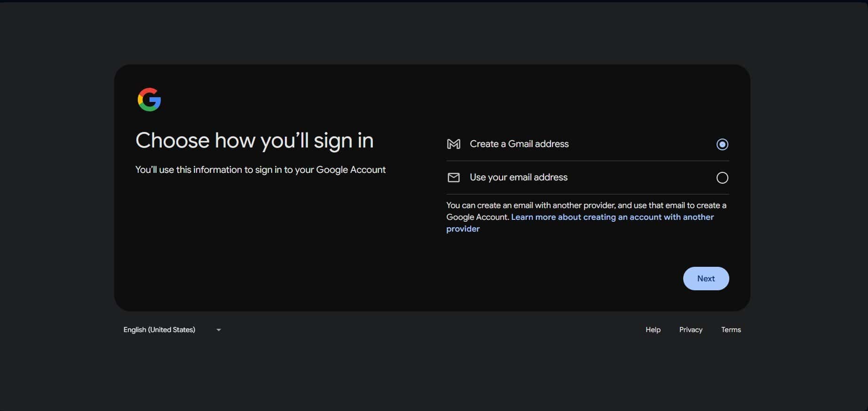
Task: Click the envelope icon beside Use your email address
Action: [x=454, y=178]
